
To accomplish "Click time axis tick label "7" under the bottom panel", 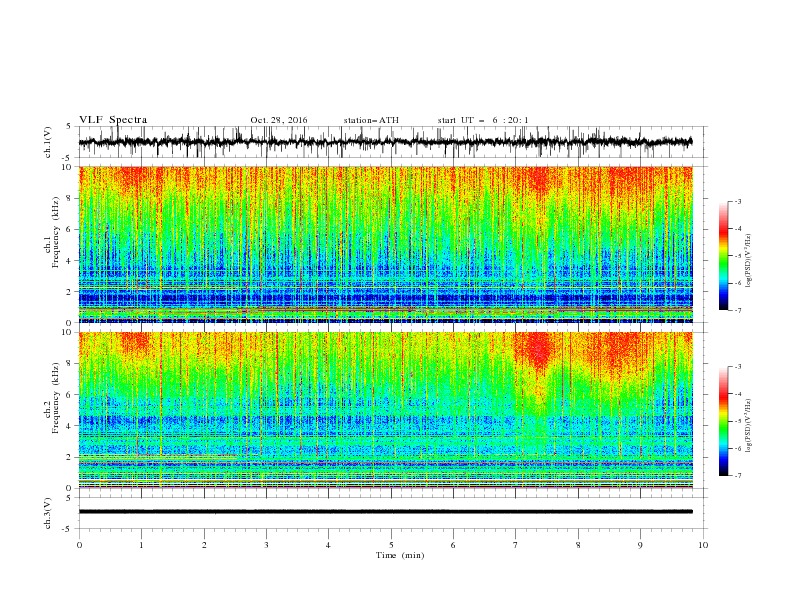I will (516, 545).
